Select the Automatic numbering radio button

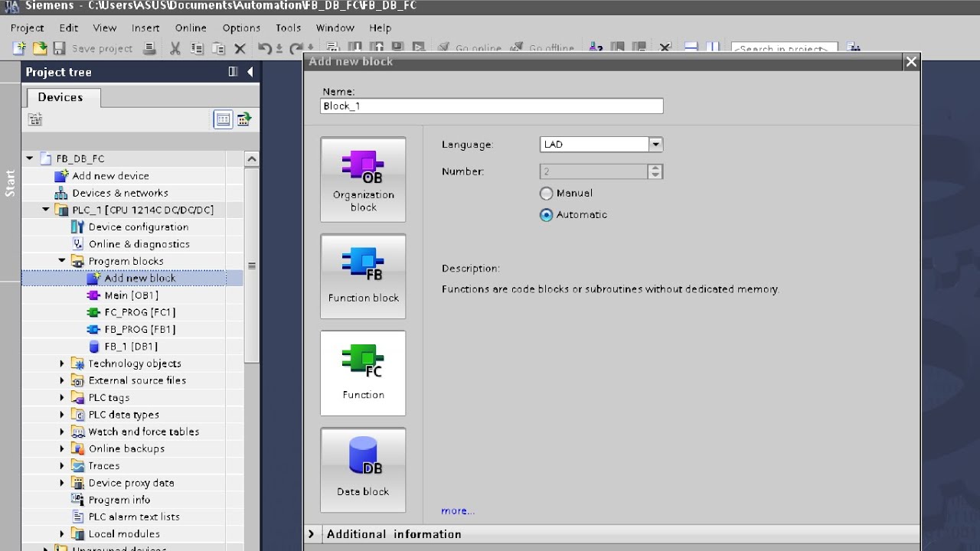546,215
